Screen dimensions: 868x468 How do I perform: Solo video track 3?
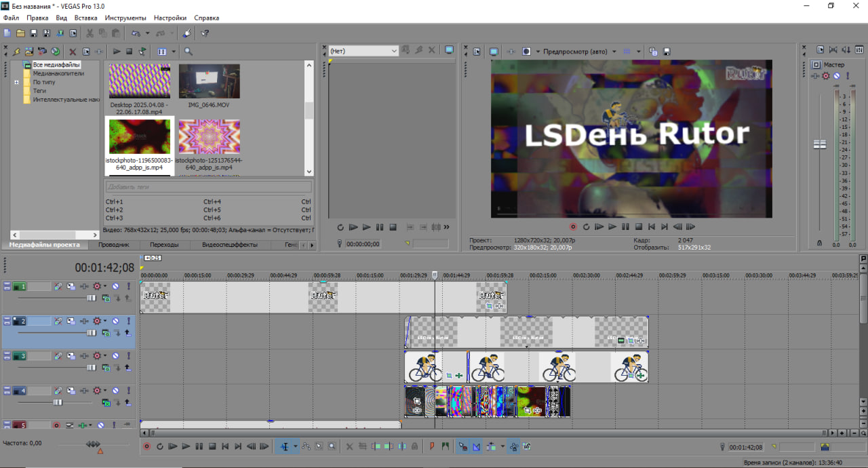(128, 355)
